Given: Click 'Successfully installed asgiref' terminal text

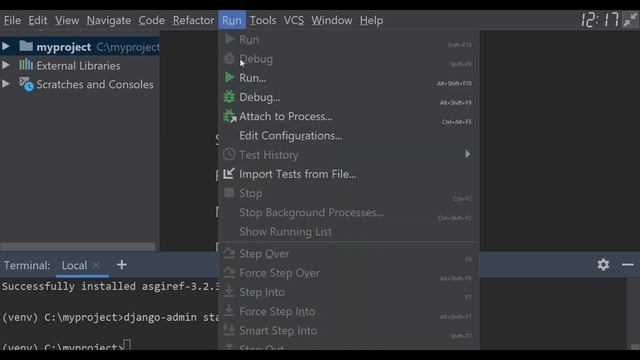Looking at the screenshot, I should [x=111, y=287].
